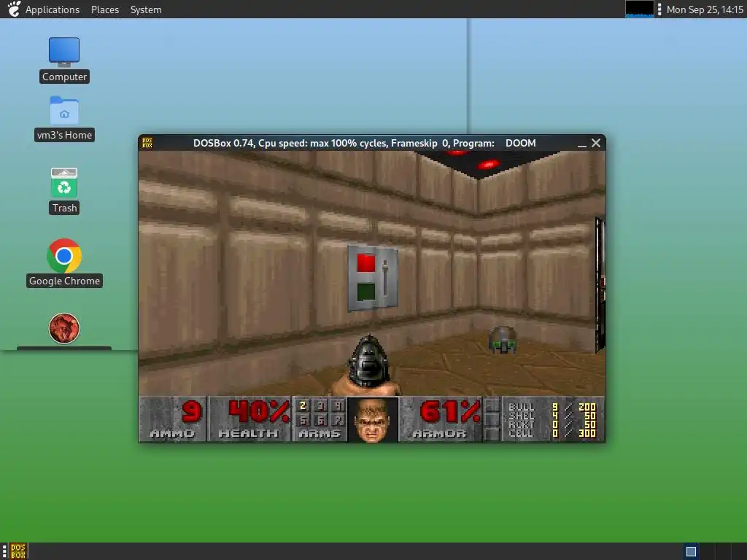Click the 40% HEALTH indicator

[x=250, y=419]
